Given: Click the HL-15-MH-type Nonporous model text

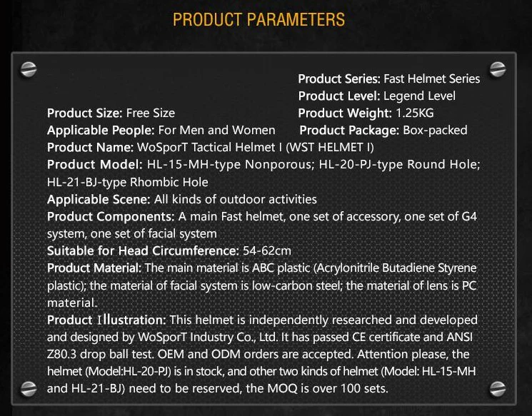Looking at the screenshot, I should point(229,164).
